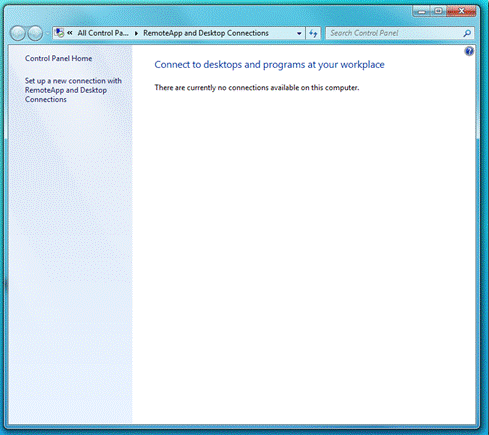The height and width of the screenshot is (435, 489).
Task: Click the Control Panel icon in address bar
Action: pyautogui.click(x=59, y=33)
